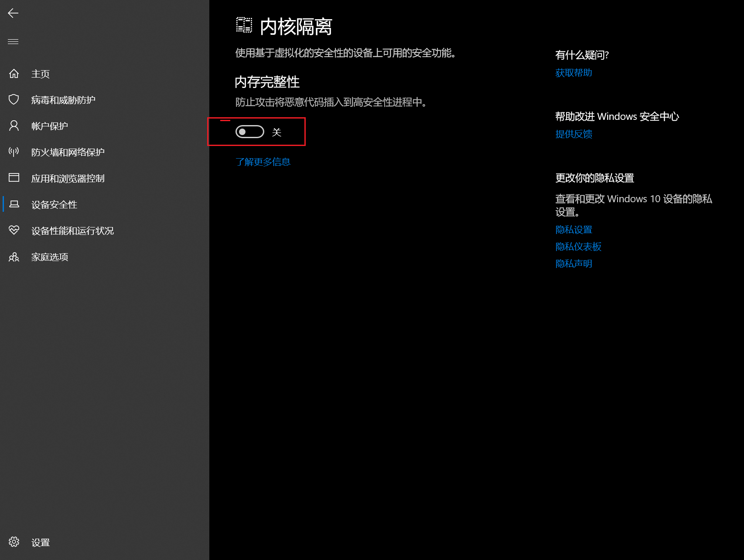This screenshot has height=560, width=744.
Task: Open 隐私设置 privacy settings link
Action: [x=573, y=229]
